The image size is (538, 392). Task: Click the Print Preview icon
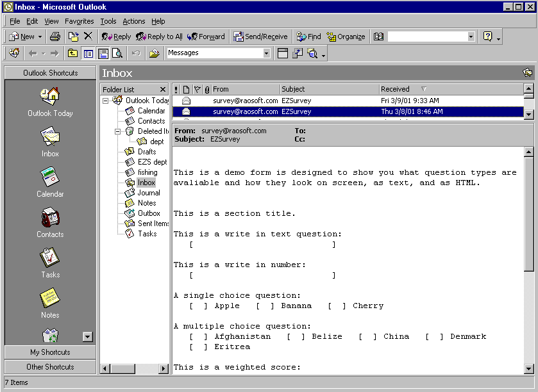point(117,53)
